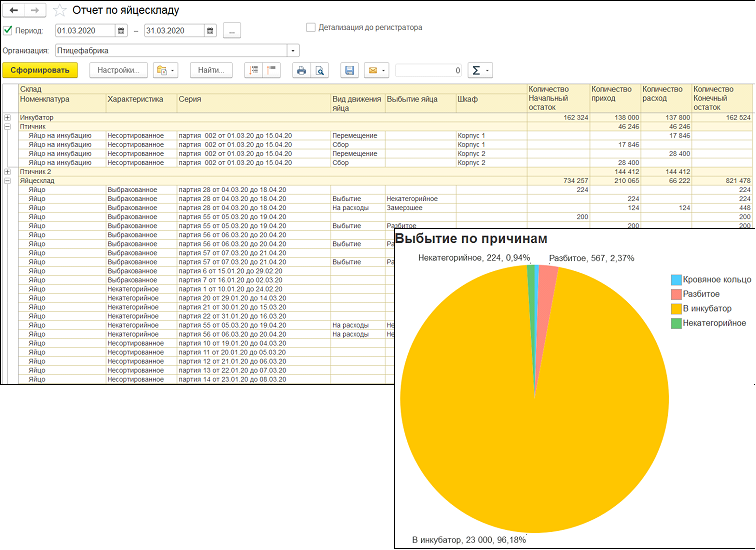Open the send by email dropdown
The height and width of the screenshot is (550, 756).
[x=377, y=71]
